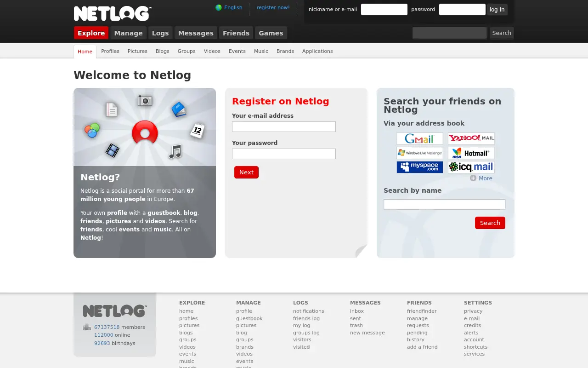588x368 pixels.
Task: Choose MSN Hotmail address book import
Action: [471, 153]
